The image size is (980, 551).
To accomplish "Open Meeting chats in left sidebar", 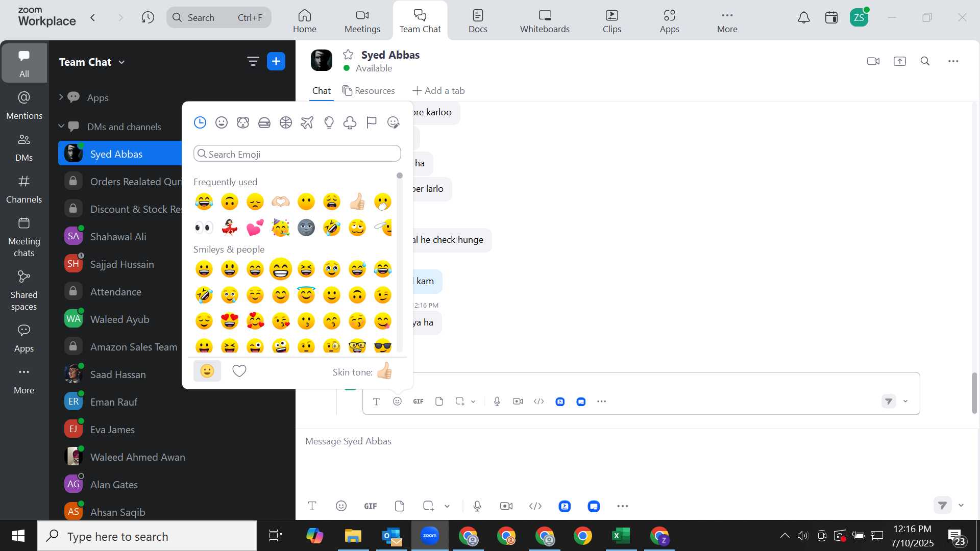I will 24,237.
